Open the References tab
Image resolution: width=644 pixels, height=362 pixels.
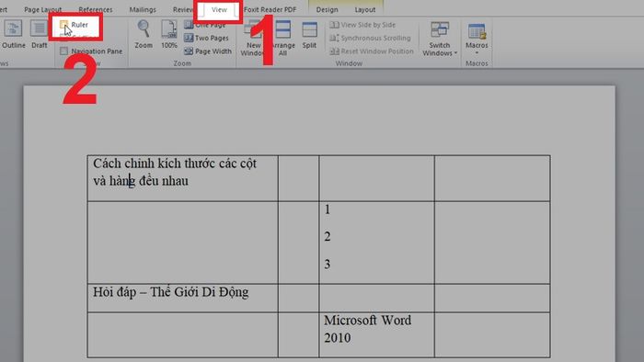[96, 9]
